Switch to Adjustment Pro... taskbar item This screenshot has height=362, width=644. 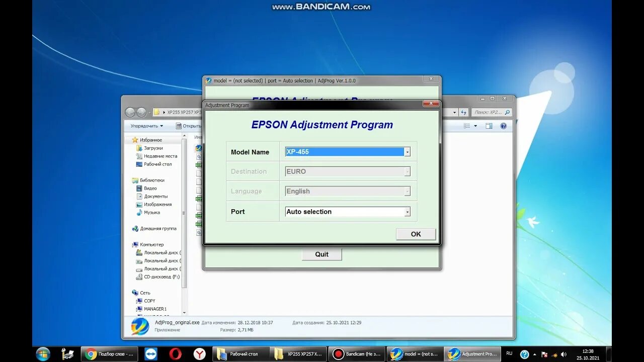coord(472,354)
